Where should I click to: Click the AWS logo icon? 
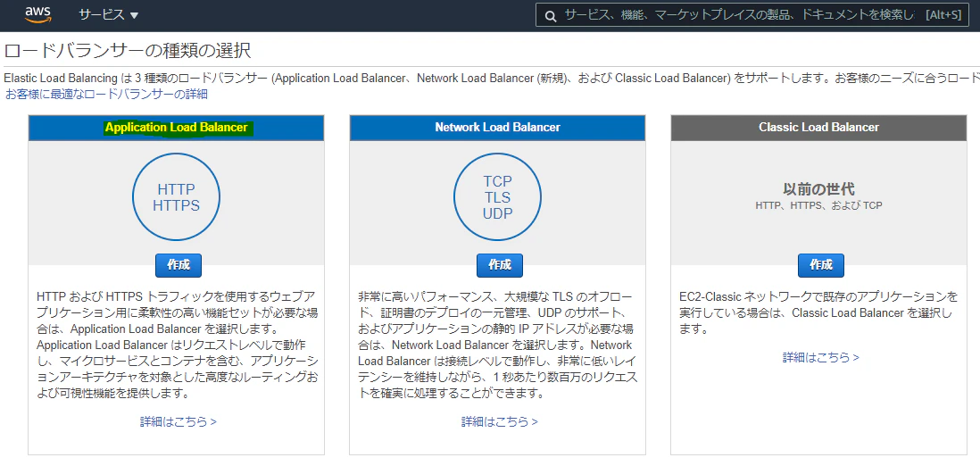(37, 15)
